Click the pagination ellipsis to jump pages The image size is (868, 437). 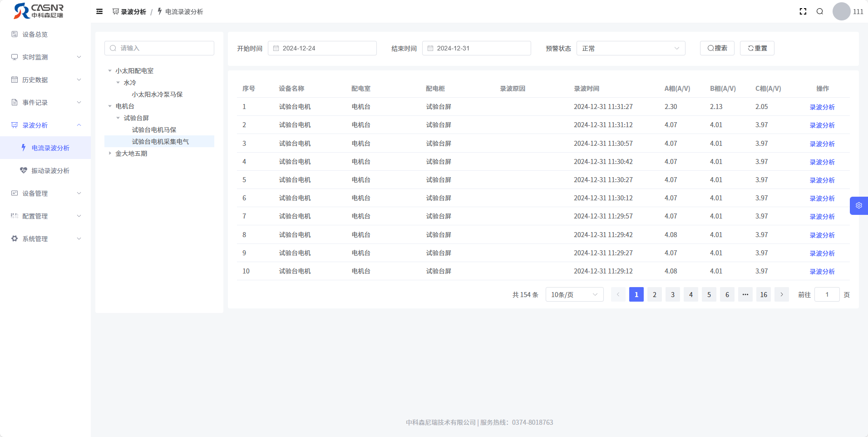745,294
